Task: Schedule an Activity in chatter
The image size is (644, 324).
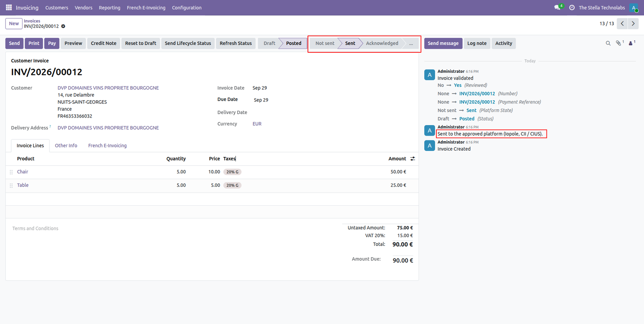Action: coord(504,43)
